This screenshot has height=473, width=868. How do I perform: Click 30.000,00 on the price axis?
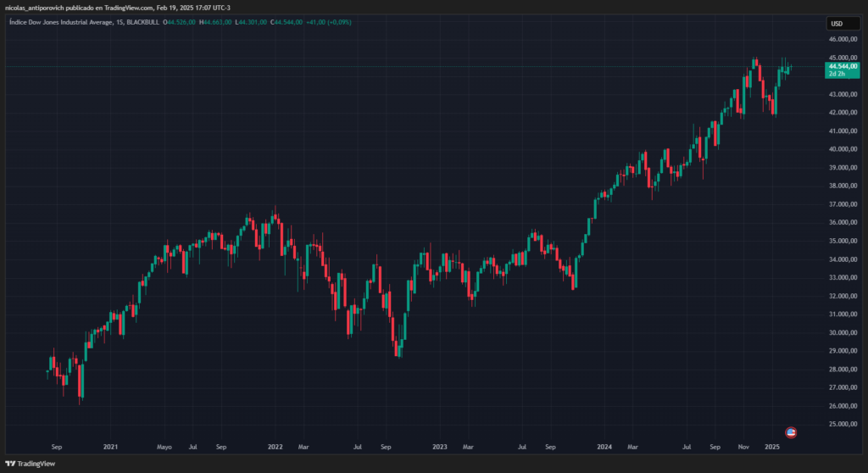843,332
